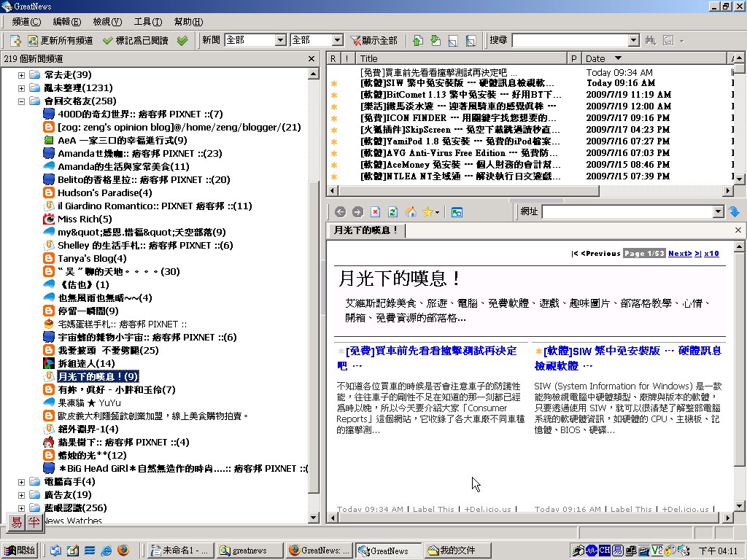Image resolution: width=747 pixels, height=560 pixels.
Task: Select 拆組達人(14) feed
Action: (x=87, y=363)
